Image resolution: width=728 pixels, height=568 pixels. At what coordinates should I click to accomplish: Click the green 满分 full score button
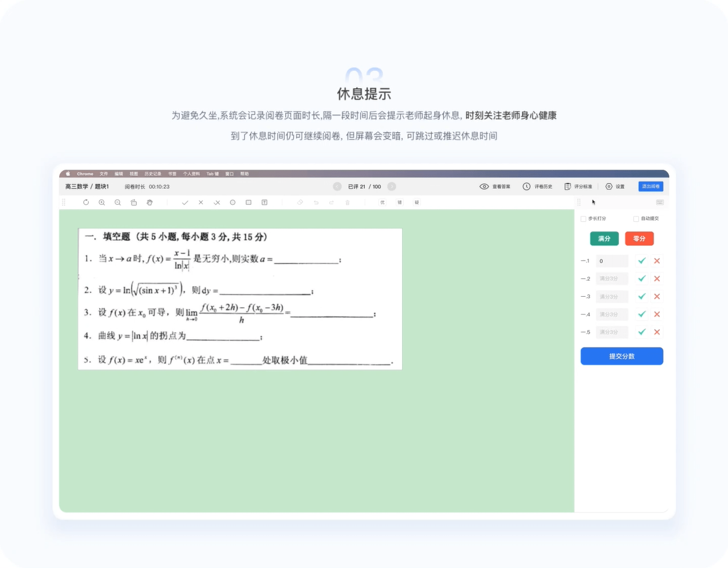(604, 238)
